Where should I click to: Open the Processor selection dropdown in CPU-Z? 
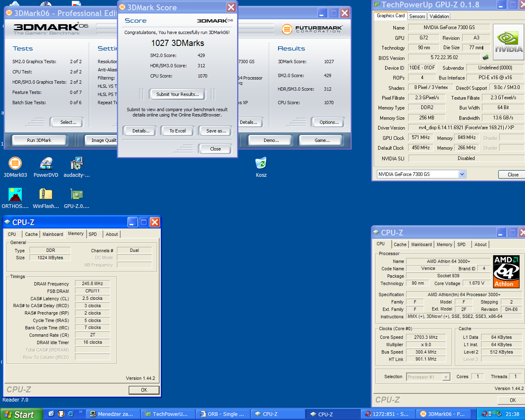(446, 377)
